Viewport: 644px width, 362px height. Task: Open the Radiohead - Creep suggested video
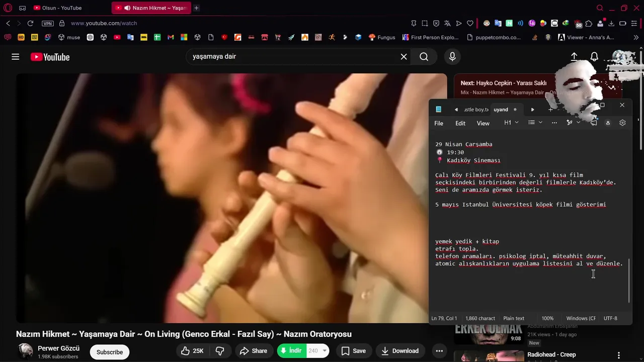click(551, 354)
